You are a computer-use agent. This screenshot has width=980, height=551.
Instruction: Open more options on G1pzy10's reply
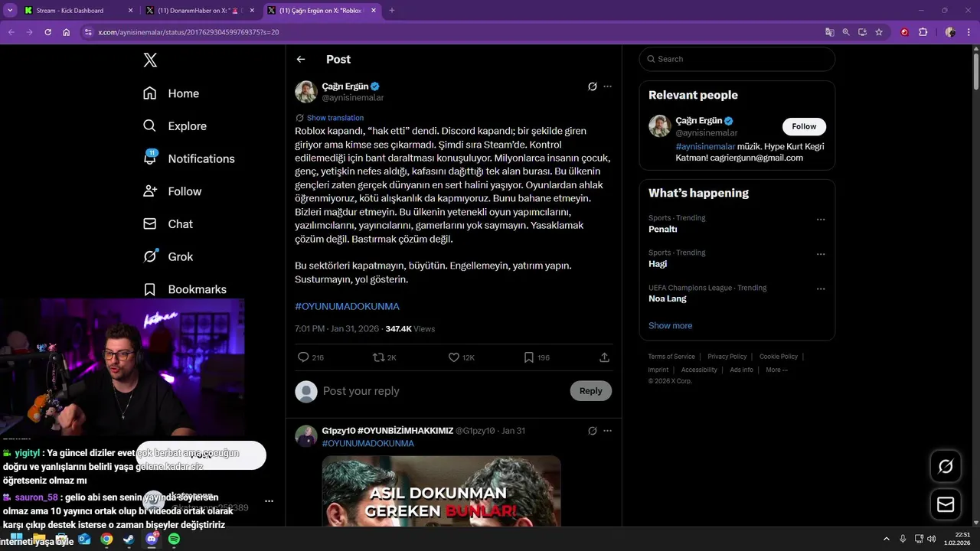tap(608, 431)
